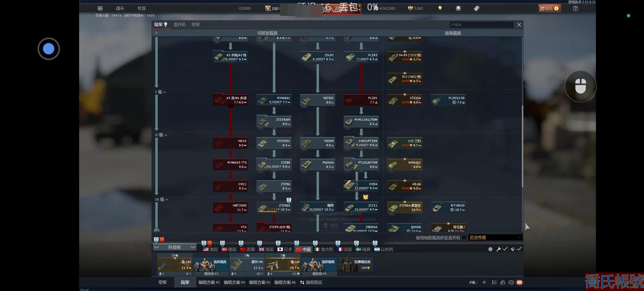The width and height of the screenshot is (644, 291).
Task: Enable using ground vehicles to research helicopters
Action: click(x=464, y=237)
